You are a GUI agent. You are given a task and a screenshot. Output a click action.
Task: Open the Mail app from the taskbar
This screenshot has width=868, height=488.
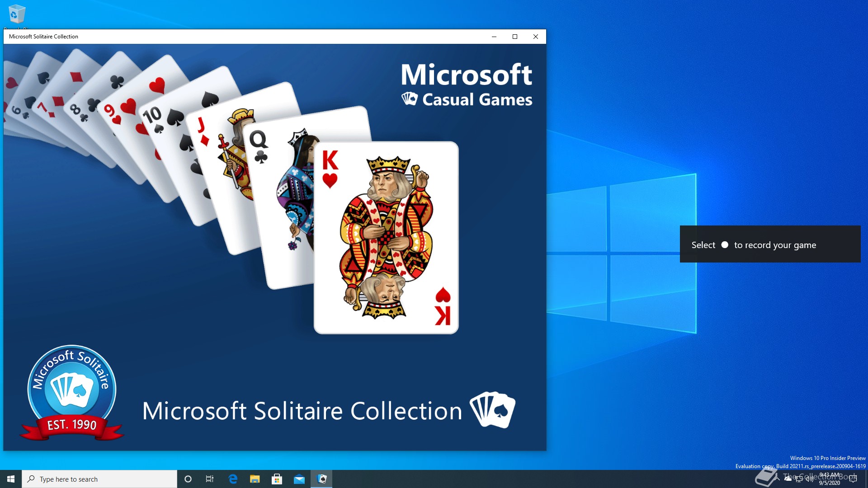pos(299,479)
